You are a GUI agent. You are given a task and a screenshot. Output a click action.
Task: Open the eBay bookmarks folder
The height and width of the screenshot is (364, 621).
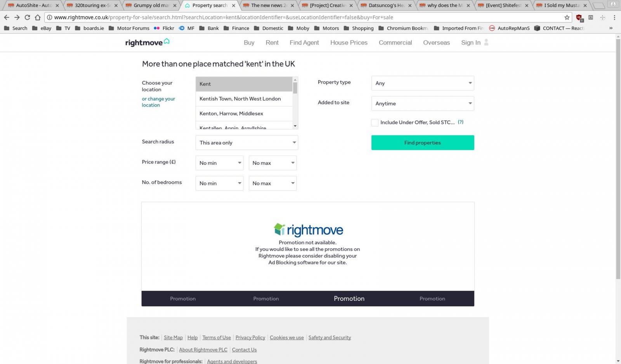(42, 28)
